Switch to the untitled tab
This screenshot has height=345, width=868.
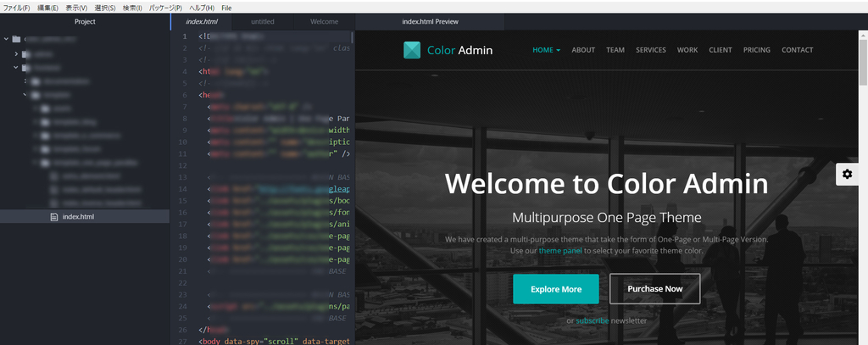263,21
